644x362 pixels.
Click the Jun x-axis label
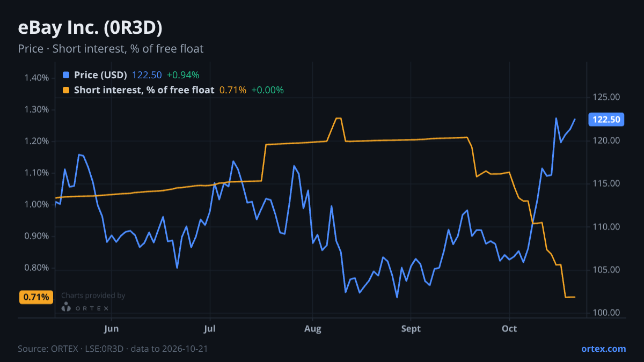(x=111, y=328)
